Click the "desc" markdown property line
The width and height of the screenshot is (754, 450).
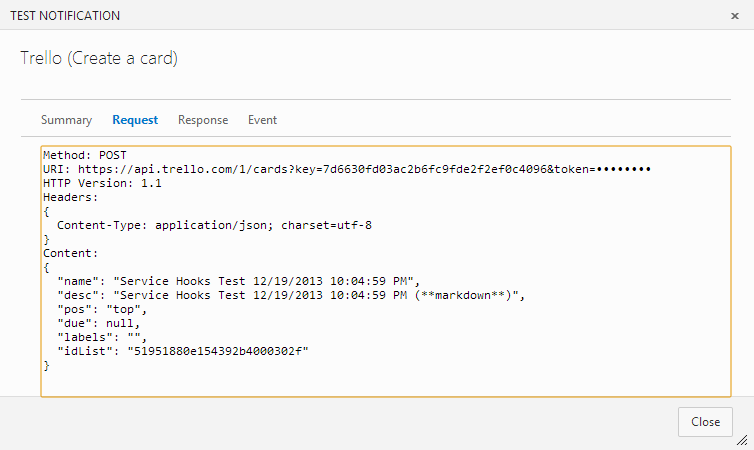[290, 296]
